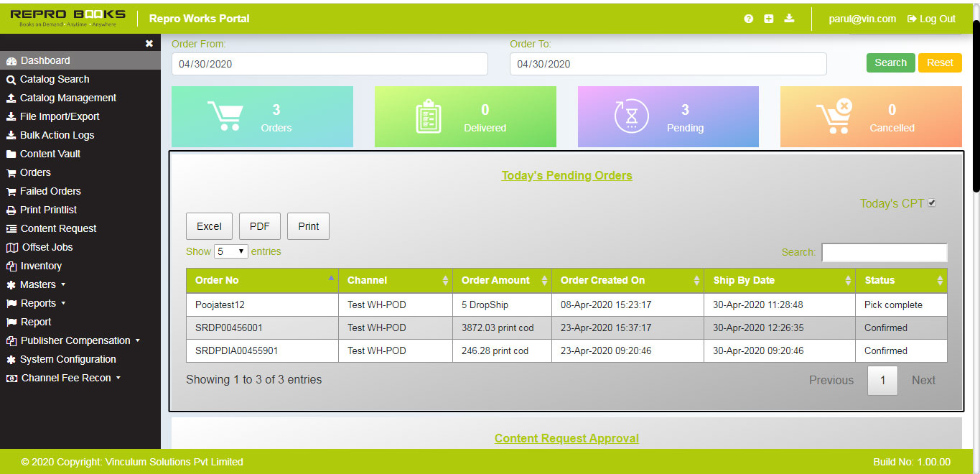Click the download icon in top bar

[789, 18]
